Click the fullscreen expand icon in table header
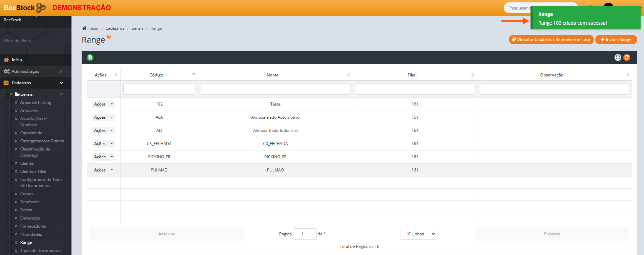 point(618,57)
